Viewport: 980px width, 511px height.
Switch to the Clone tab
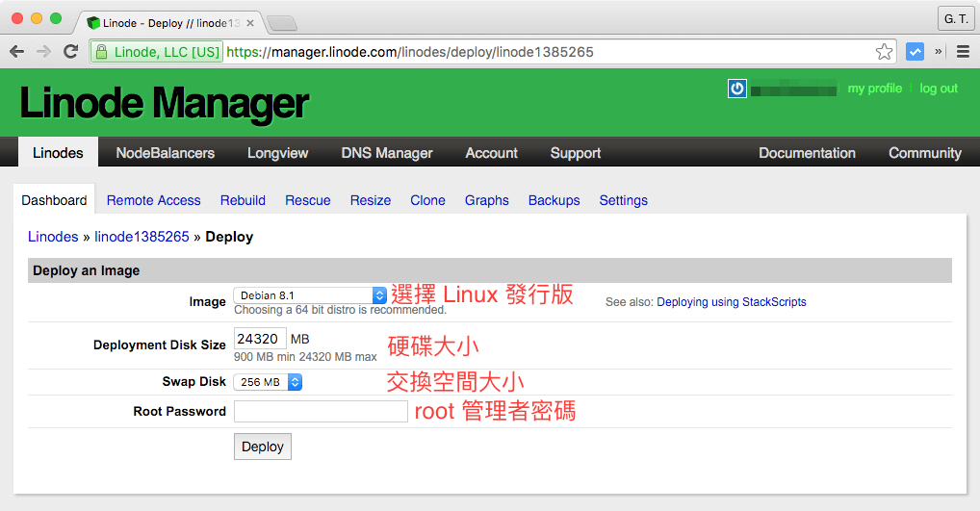click(x=427, y=200)
